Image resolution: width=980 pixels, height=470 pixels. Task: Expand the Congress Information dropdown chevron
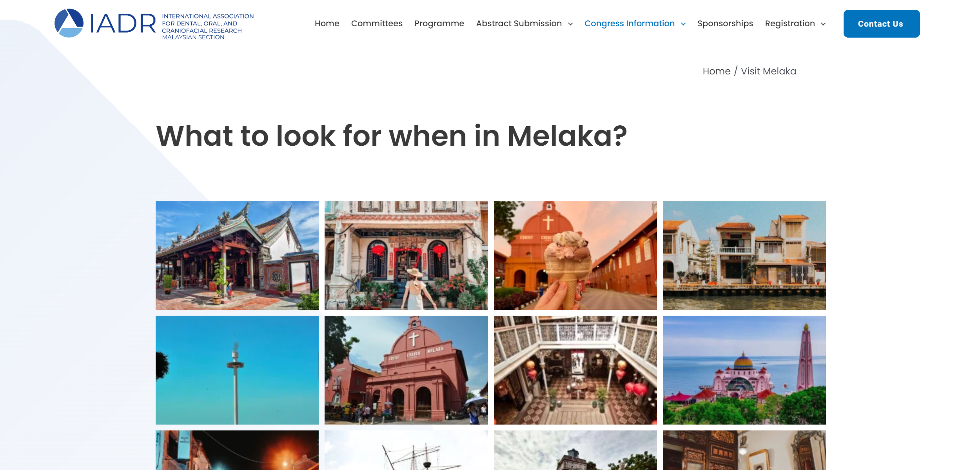coord(683,24)
